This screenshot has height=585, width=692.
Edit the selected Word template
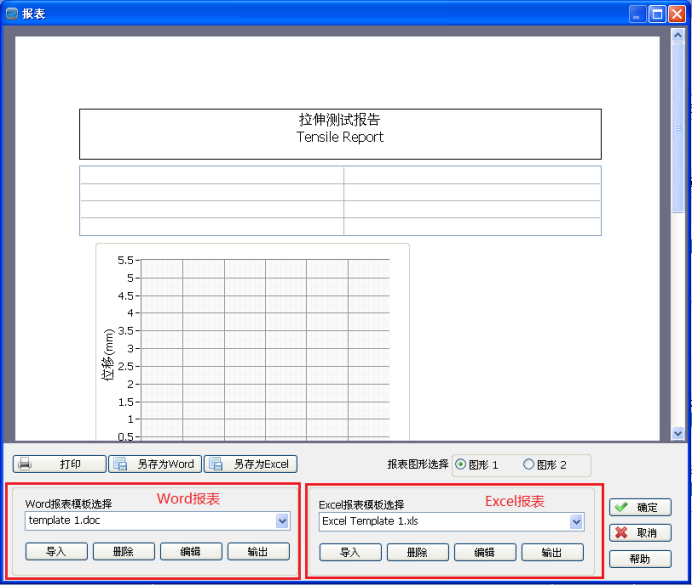click(191, 551)
